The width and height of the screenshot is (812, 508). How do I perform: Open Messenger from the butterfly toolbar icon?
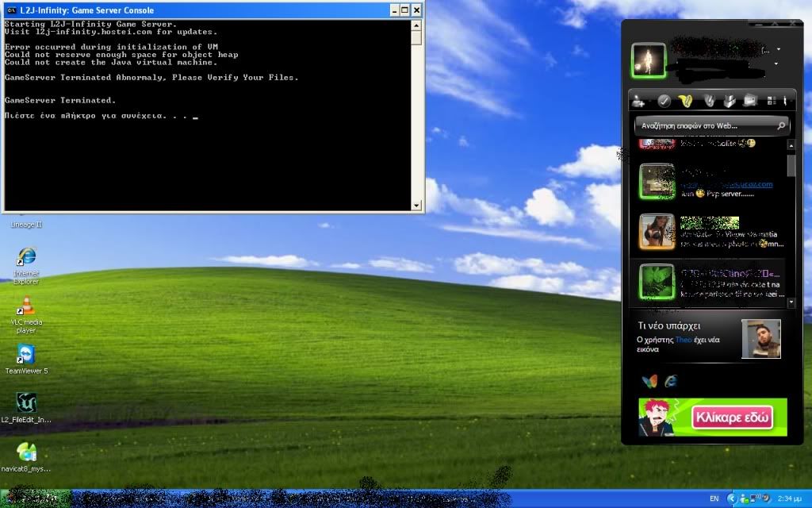point(687,101)
